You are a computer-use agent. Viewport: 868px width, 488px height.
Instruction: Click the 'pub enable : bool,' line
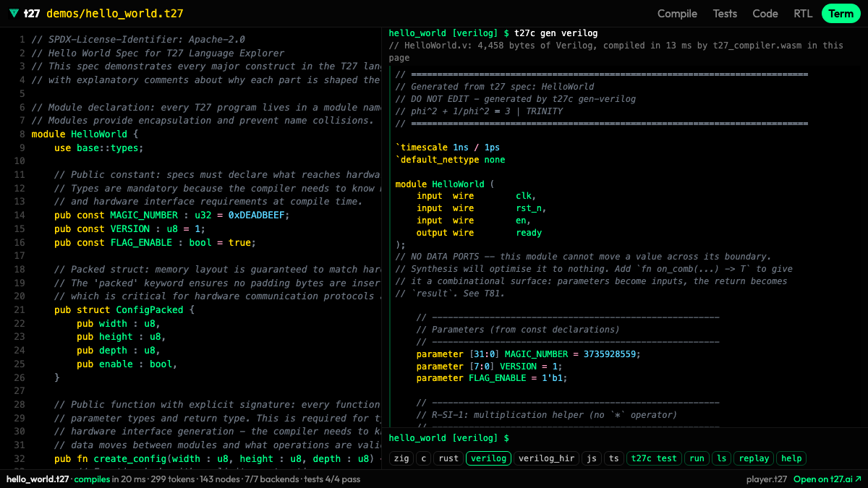pyautogui.click(x=127, y=364)
